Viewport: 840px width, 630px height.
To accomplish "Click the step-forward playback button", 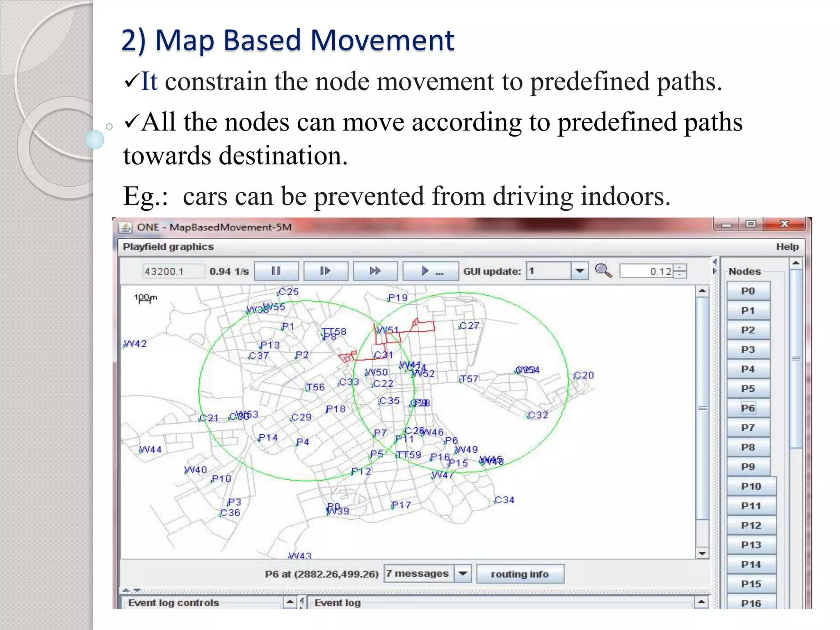I will [326, 271].
